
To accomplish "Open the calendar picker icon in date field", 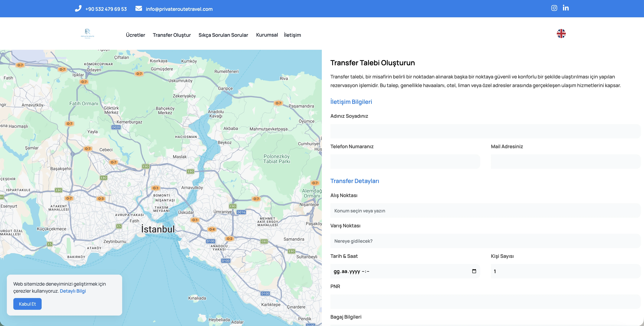I will (x=474, y=271).
